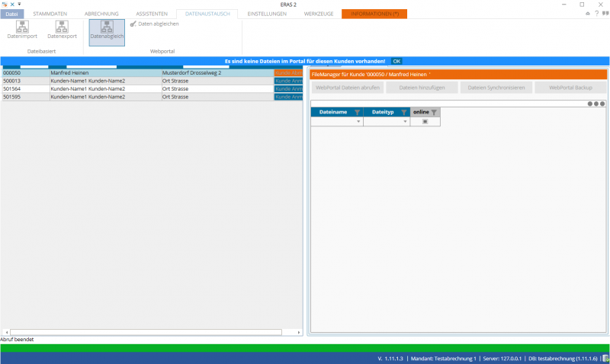Screen dimensions: 610x364
Task: Click the right scroll arrow of the customer list
Action: 298,333
